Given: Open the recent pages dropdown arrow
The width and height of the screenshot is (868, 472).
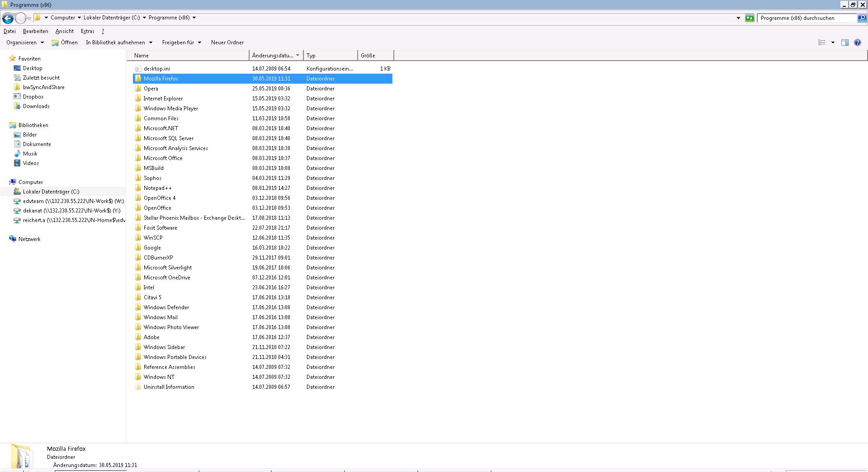Looking at the screenshot, I should point(29,18).
